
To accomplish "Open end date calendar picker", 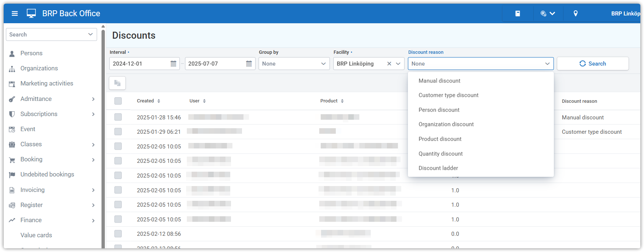I will pos(249,64).
